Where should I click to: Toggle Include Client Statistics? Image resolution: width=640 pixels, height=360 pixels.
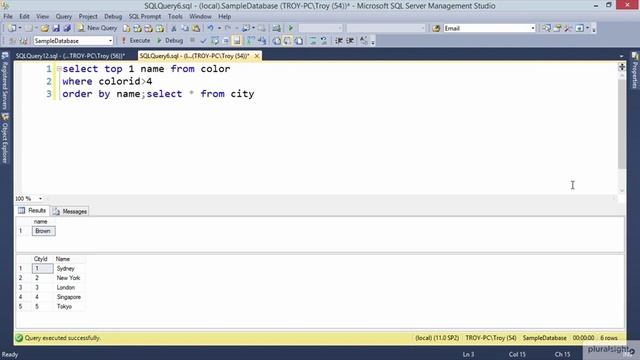[x=262, y=41]
